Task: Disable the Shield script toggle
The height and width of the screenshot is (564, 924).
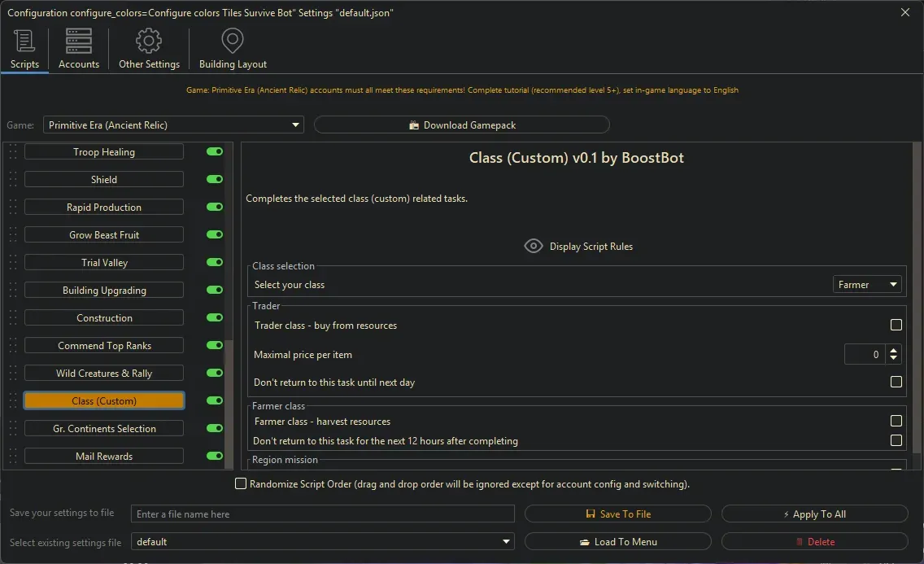Action: (x=214, y=178)
